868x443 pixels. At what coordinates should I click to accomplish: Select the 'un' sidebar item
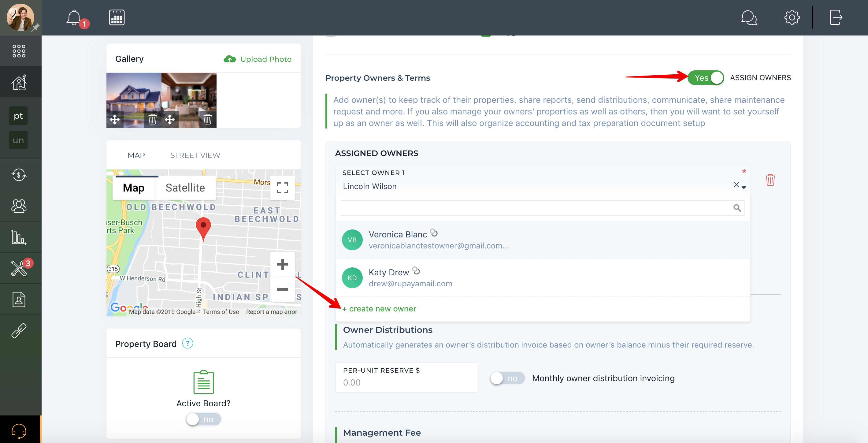18,140
